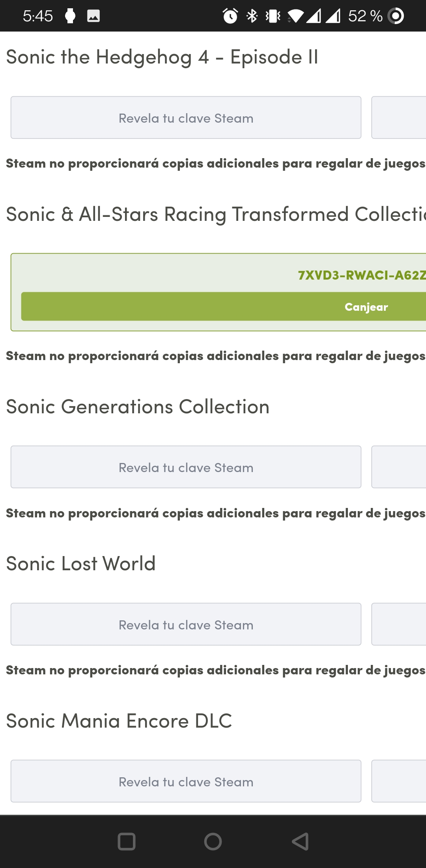Viewport: 426px width, 868px height.
Task: Tap the image notification icon
Action: tap(93, 16)
